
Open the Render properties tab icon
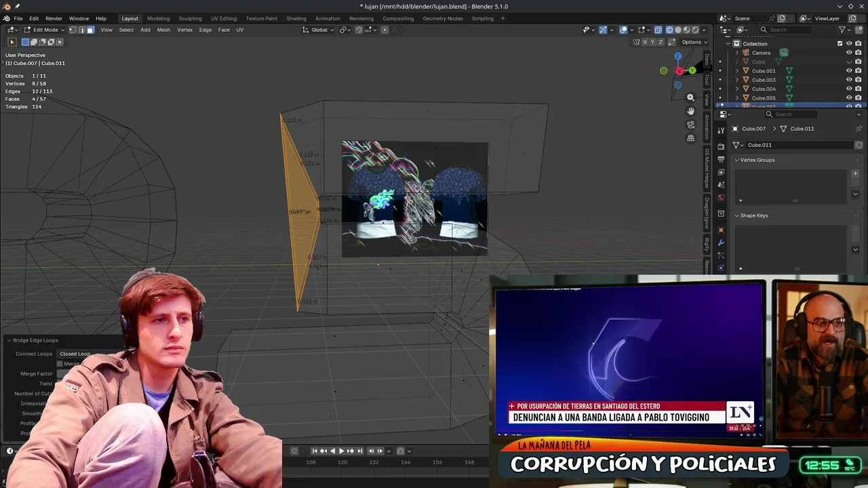[721, 146]
